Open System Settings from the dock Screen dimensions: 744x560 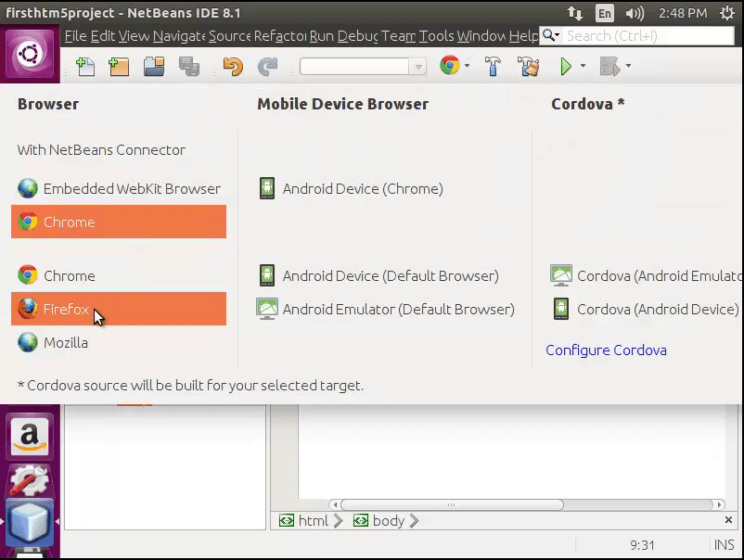click(30, 480)
